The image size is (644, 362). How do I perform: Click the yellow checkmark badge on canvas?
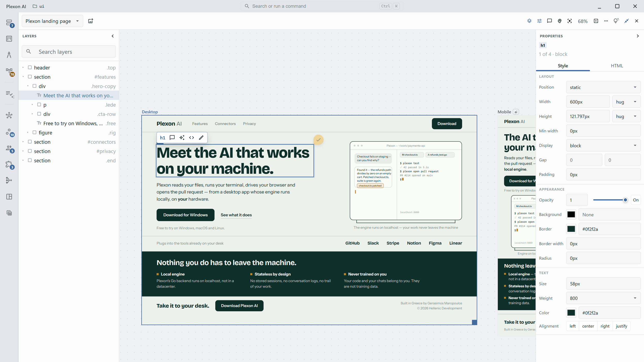click(x=318, y=140)
